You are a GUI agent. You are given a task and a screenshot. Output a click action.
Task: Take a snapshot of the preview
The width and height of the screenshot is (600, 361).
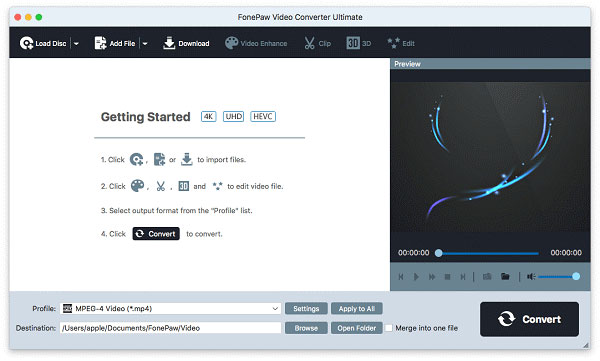point(487,276)
